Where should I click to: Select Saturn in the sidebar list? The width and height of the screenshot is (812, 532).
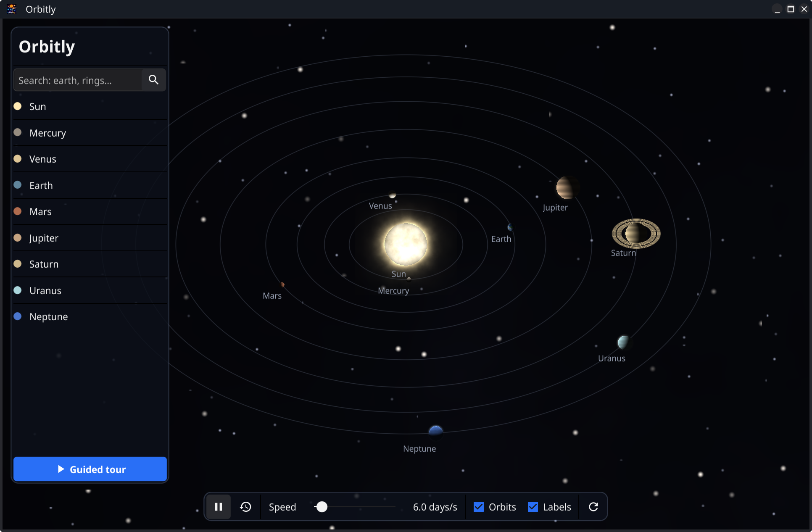(90, 264)
